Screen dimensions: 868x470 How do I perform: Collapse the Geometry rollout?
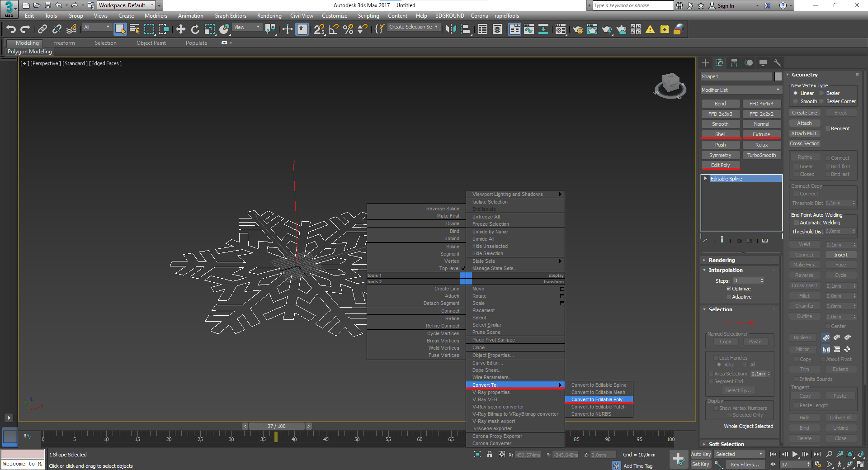(x=805, y=75)
